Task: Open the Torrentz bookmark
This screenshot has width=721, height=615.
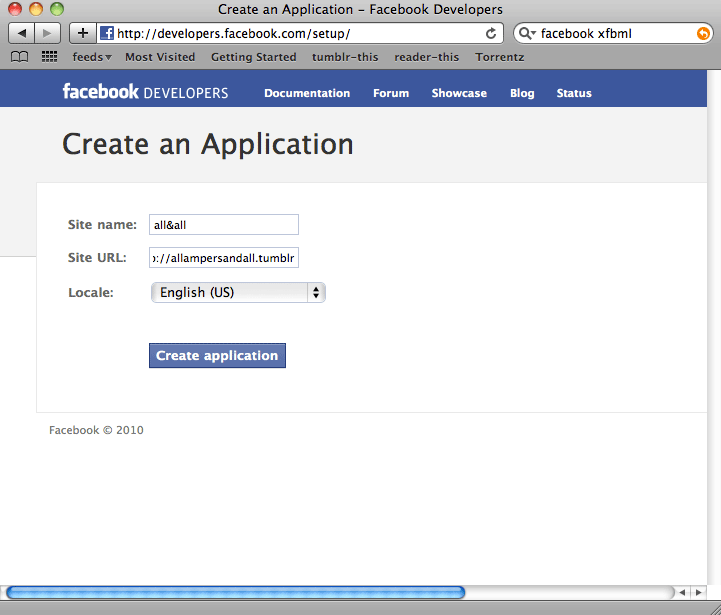Action: (x=499, y=57)
